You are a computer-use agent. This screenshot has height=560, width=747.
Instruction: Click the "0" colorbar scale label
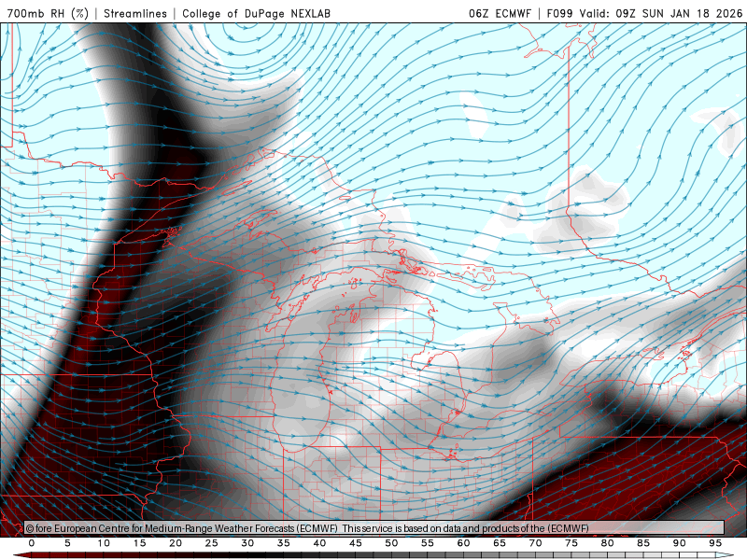tap(32, 543)
